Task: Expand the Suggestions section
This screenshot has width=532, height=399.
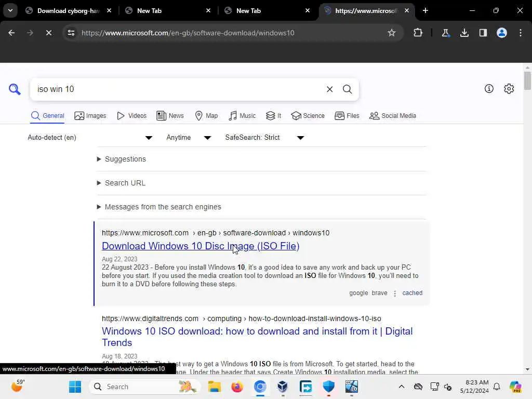Action: tap(122, 159)
